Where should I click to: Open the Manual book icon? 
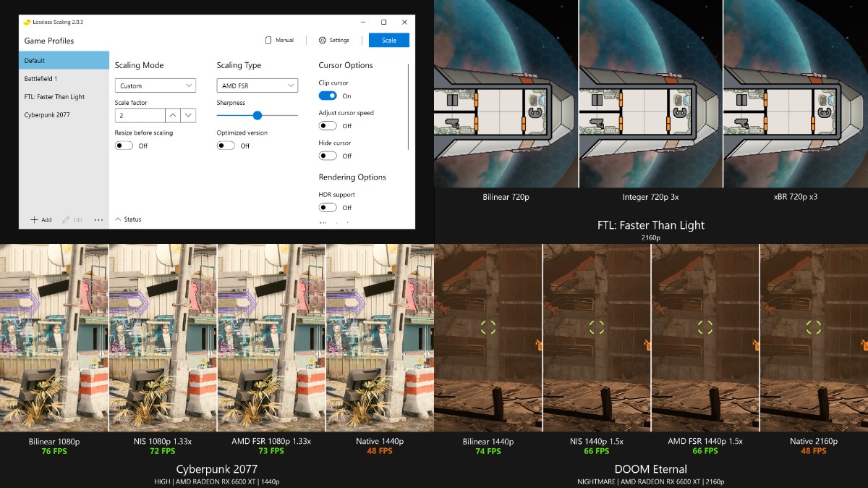coord(268,41)
